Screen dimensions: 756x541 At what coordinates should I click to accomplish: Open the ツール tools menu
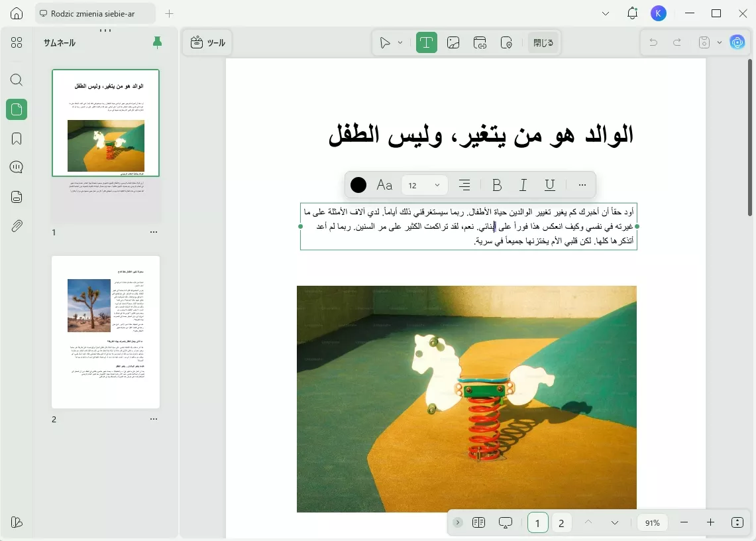(x=208, y=42)
